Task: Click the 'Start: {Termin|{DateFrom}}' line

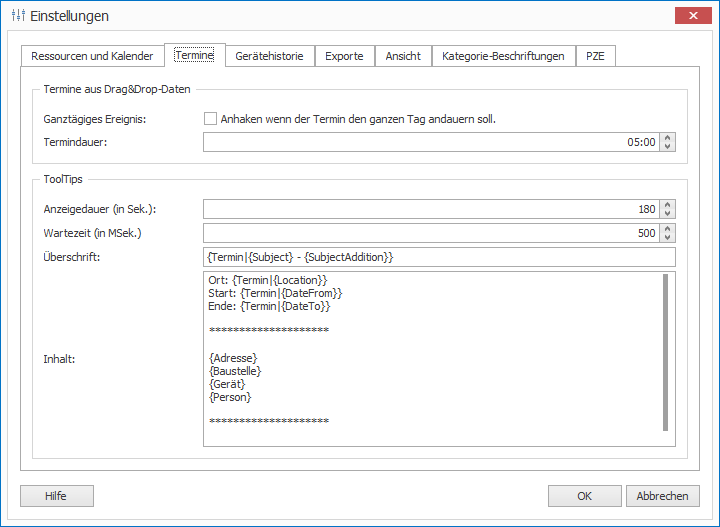Action: point(275,293)
